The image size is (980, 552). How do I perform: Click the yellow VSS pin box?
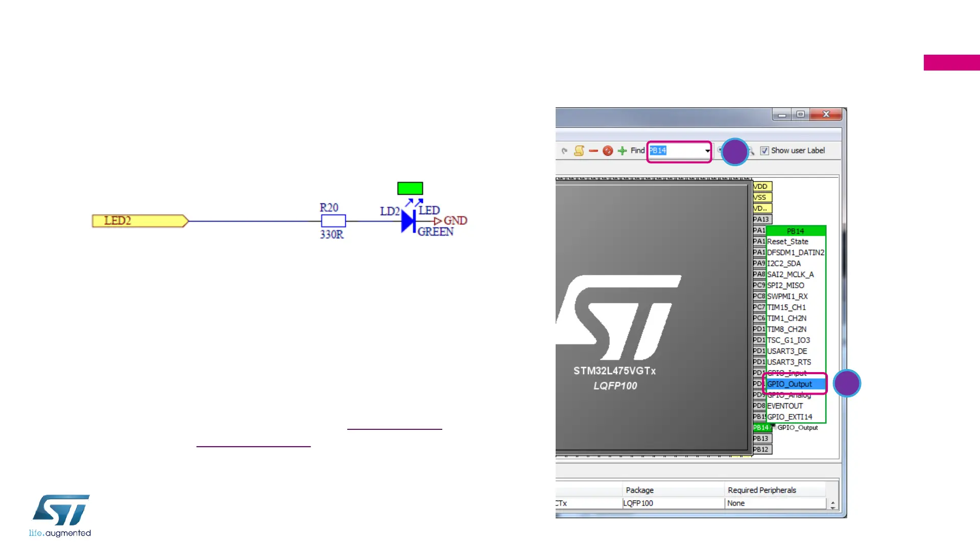click(762, 198)
